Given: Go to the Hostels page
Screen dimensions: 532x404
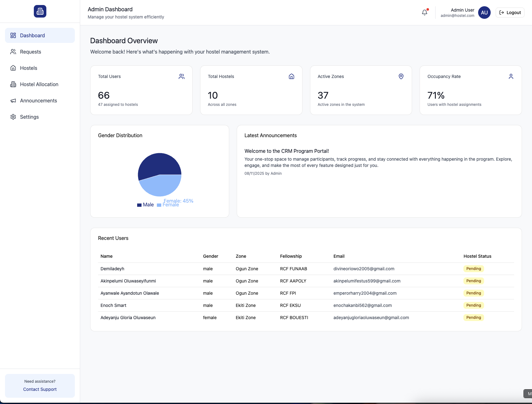Looking at the screenshot, I should click(x=28, y=68).
